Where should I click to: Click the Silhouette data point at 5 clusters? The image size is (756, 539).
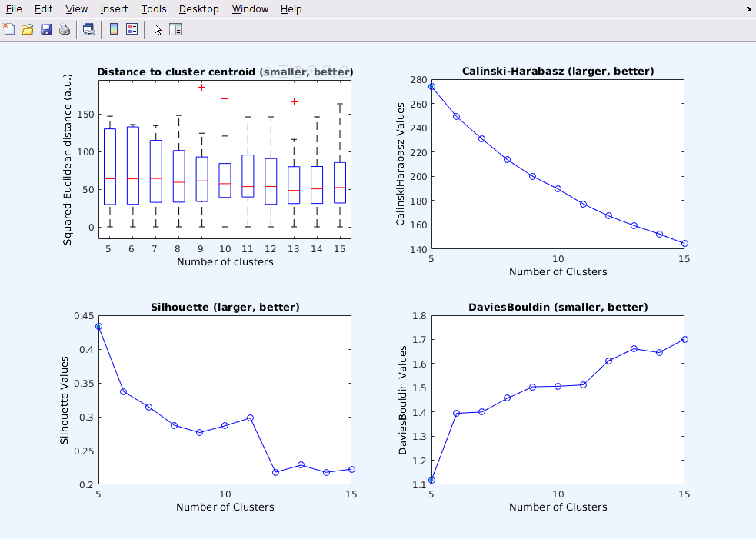(x=98, y=327)
